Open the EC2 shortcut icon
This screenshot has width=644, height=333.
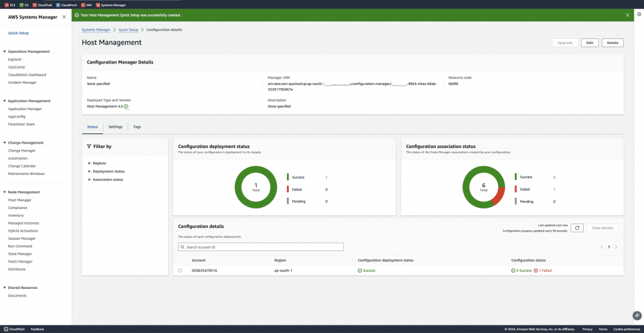pyautogui.click(x=6, y=5)
